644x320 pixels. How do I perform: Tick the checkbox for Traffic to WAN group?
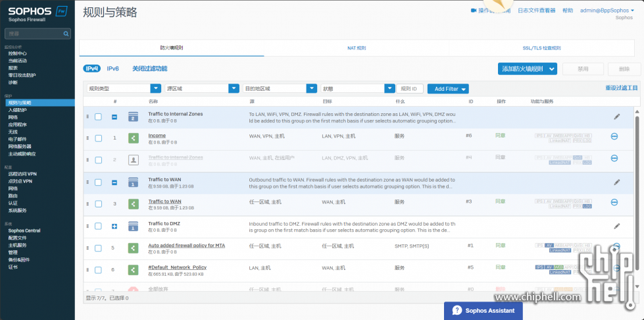click(x=98, y=182)
